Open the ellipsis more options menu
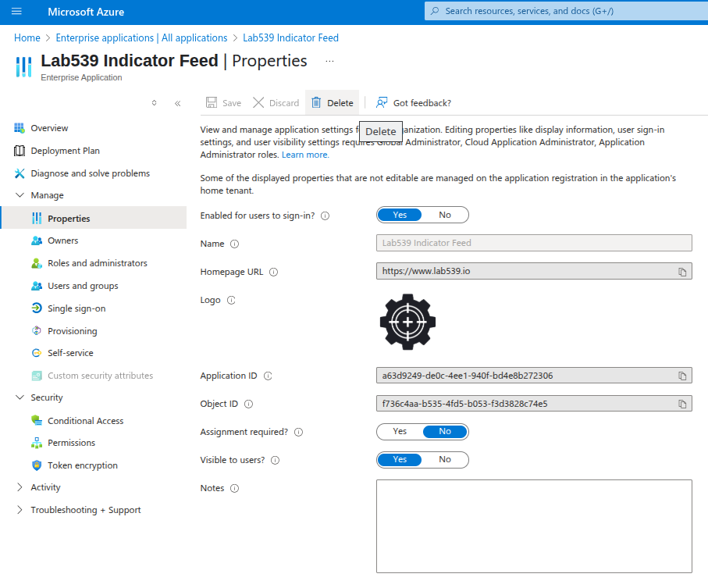Screen dimensions: 708x588 coord(329,61)
